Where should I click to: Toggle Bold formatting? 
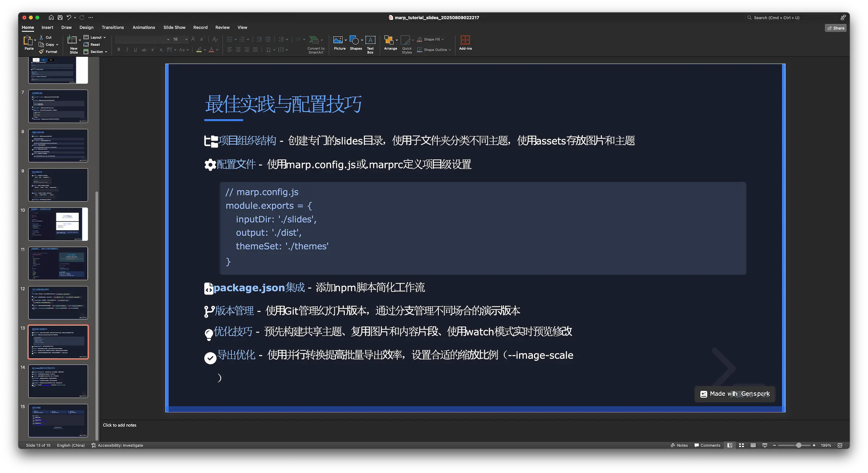pyautogui.click(x=119, y=50)
